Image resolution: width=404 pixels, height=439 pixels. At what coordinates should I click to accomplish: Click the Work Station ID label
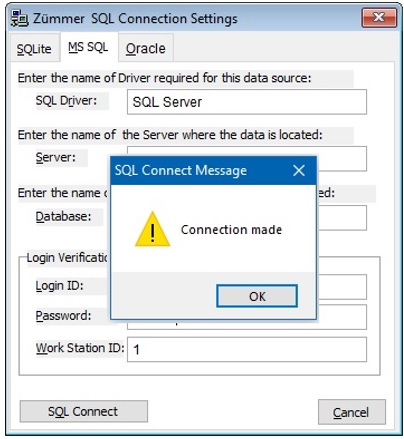click(x=80, y=348)
